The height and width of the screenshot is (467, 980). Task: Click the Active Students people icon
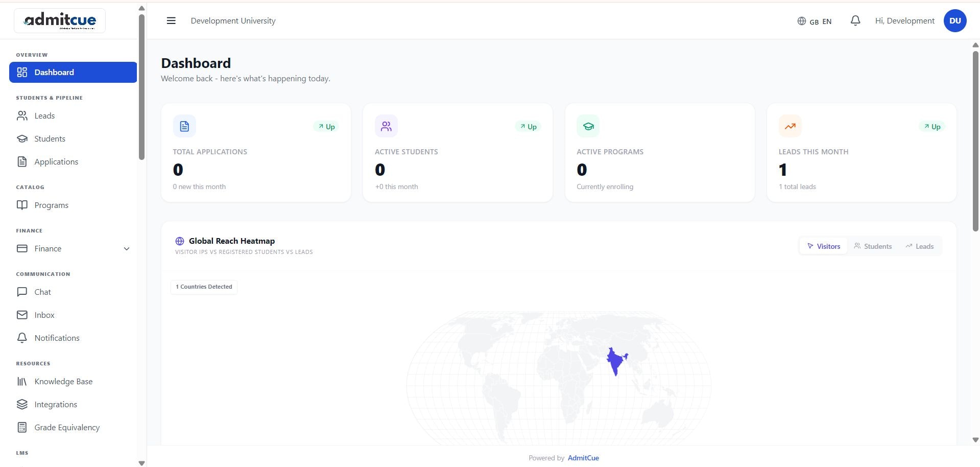(386, 126)
